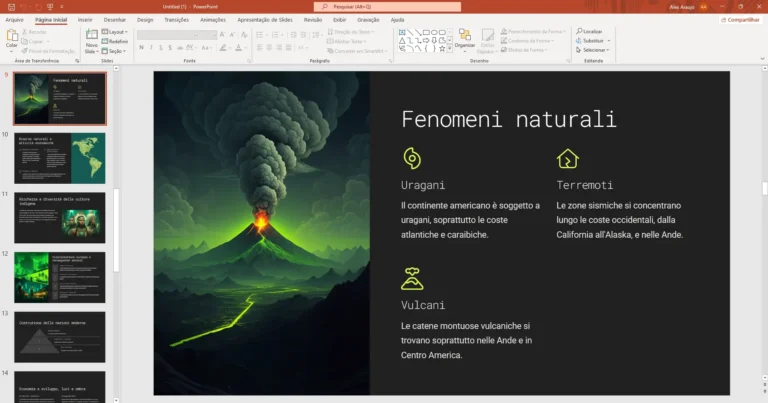Click the Compartilhar button

pyautogui.click(x=740, y=20)
